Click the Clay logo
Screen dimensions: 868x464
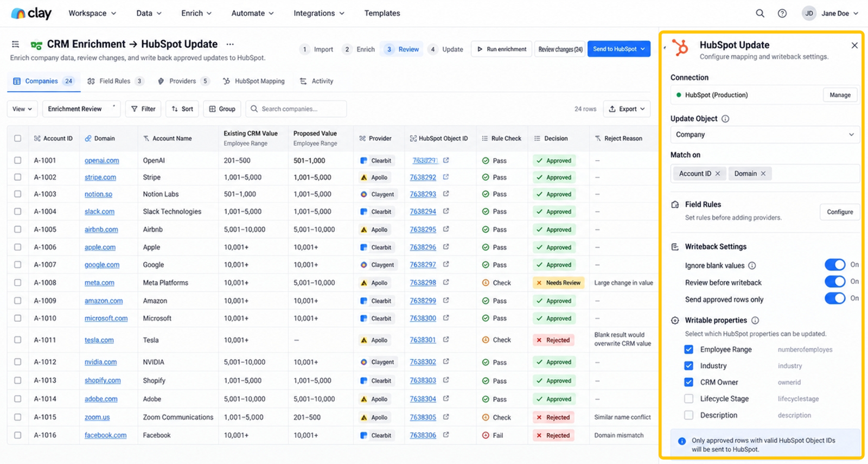31,14
